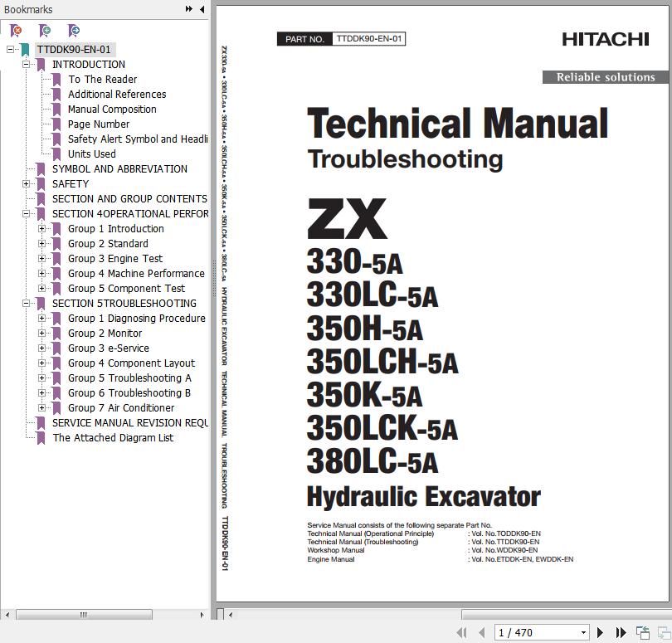Select the Group 3 Engine Test bookmark

(x=115, y=259)
